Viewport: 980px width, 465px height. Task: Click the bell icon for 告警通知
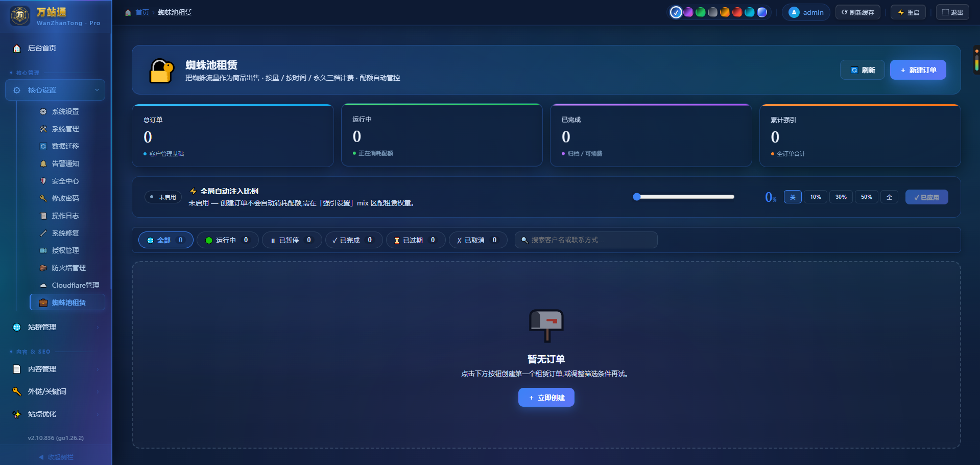coord(43,164)
